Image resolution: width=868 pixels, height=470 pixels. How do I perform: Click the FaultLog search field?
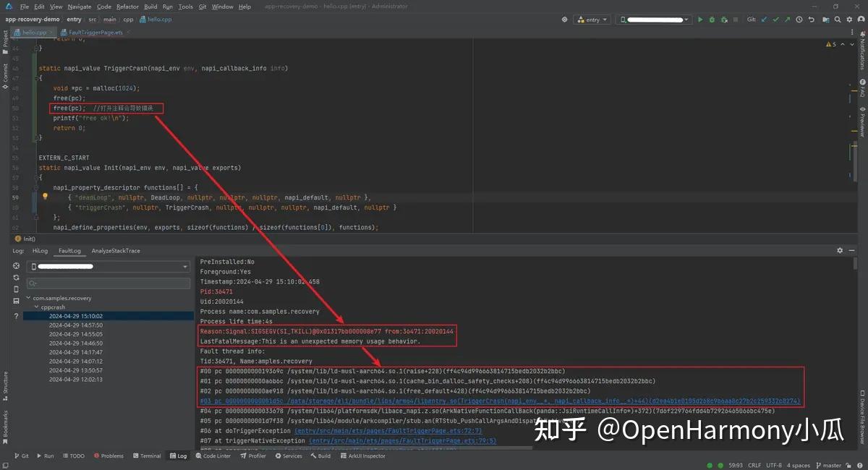(109, 284)
